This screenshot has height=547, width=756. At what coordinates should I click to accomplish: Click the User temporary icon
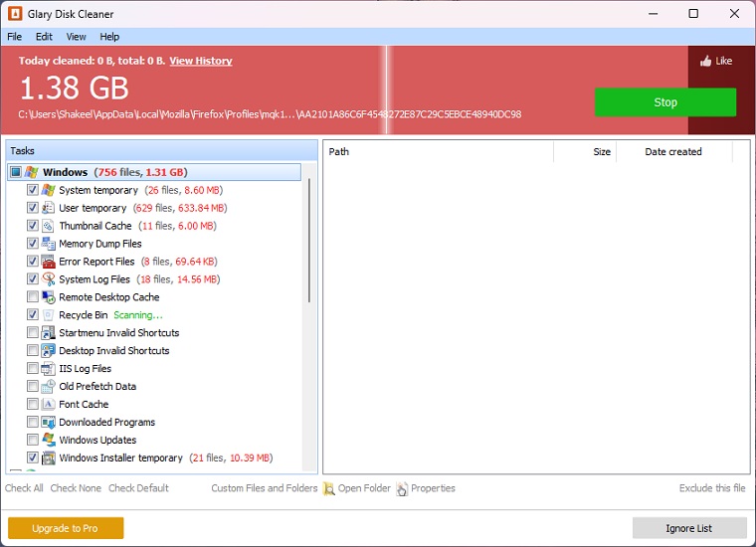(48, 208)
